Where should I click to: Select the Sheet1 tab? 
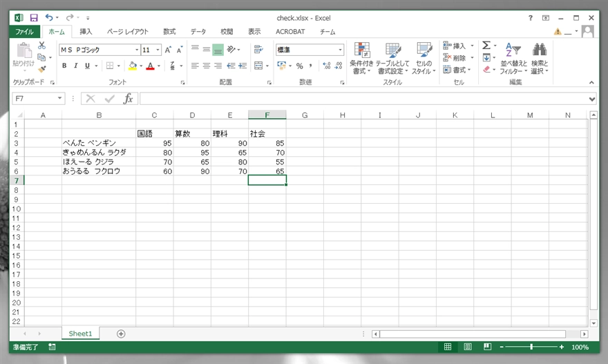coord(80,334)
